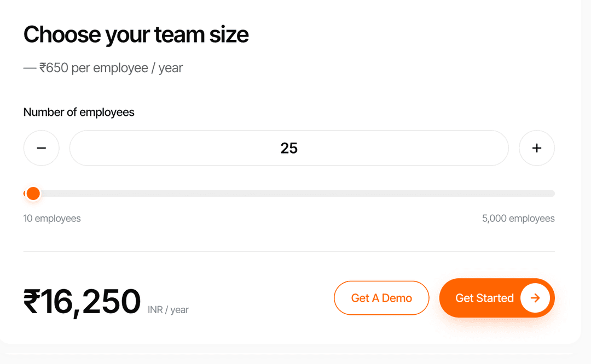Decrease employee count with minus button
This screenshot has height=364, width=591.
[x=42, y=148]
